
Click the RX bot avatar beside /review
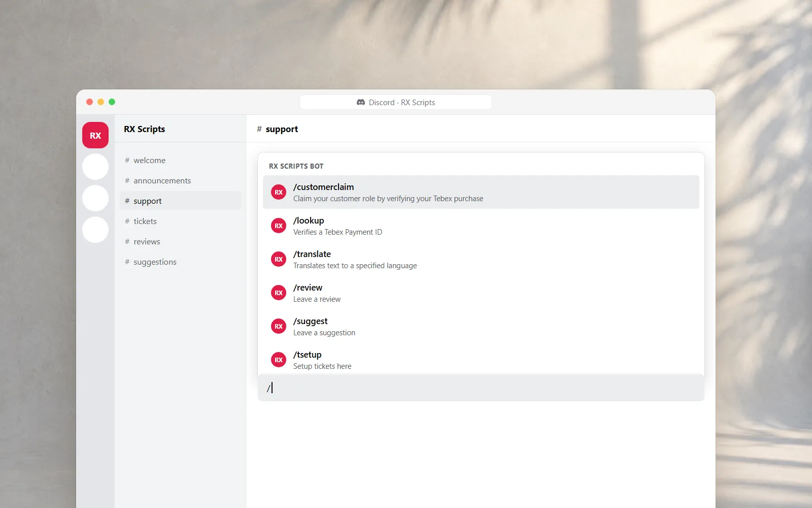point(279,293)
